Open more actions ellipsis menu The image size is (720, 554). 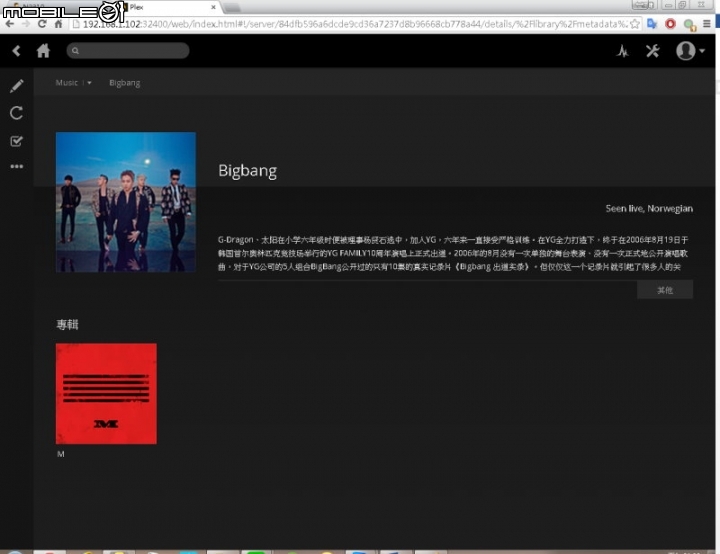(x=17, y=166)
